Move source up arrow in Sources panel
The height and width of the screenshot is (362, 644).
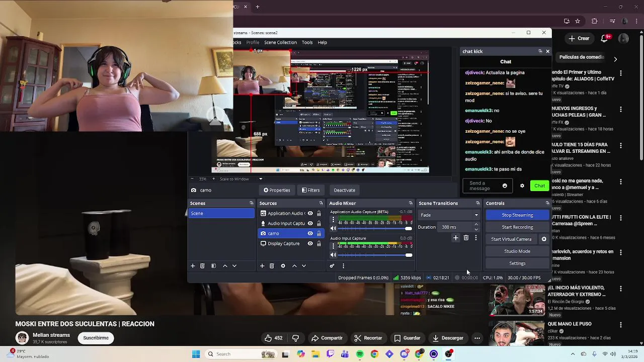tap(294, 265)
